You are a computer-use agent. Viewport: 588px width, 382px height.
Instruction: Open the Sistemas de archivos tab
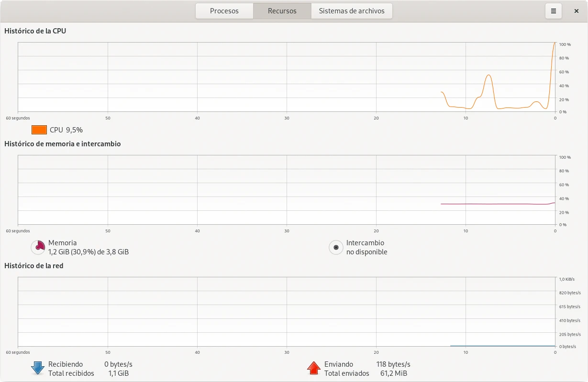[352, 11]
